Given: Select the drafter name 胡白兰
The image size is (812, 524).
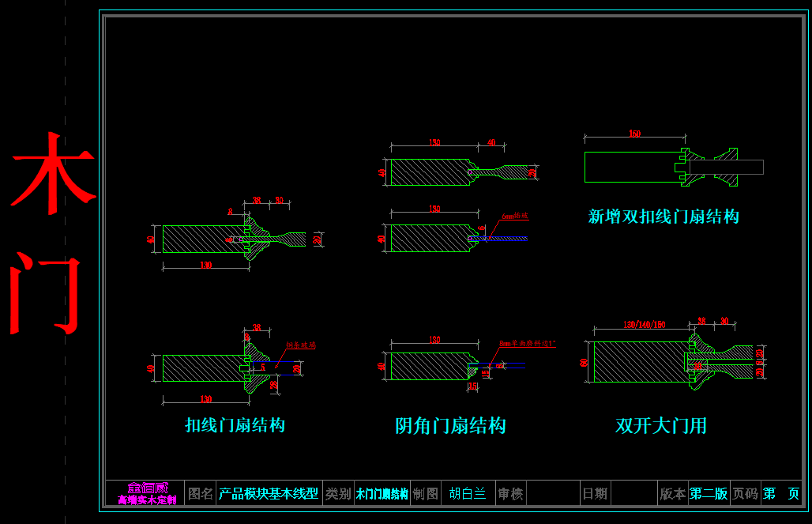Looking at the screenshot, I should pyautogui.click(x=468, y=494).
